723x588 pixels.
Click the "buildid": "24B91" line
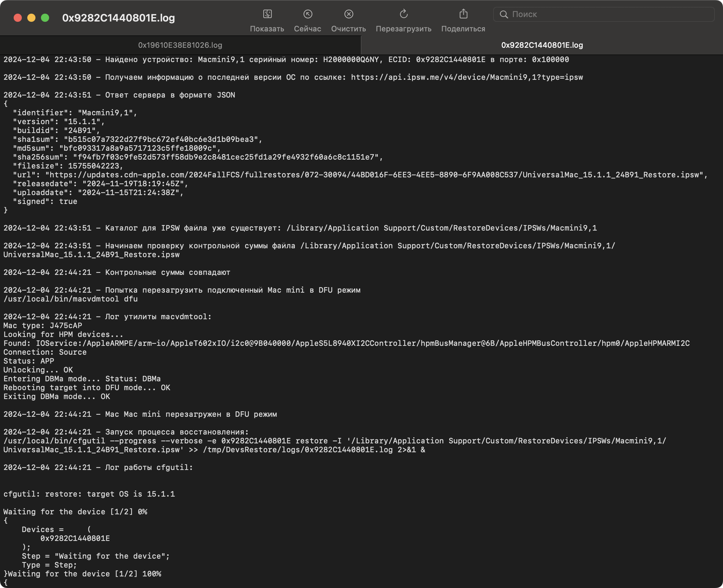tap(56, 131)
